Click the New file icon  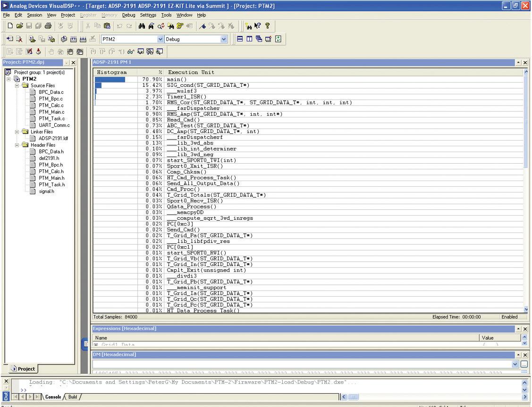pos(10,26)
